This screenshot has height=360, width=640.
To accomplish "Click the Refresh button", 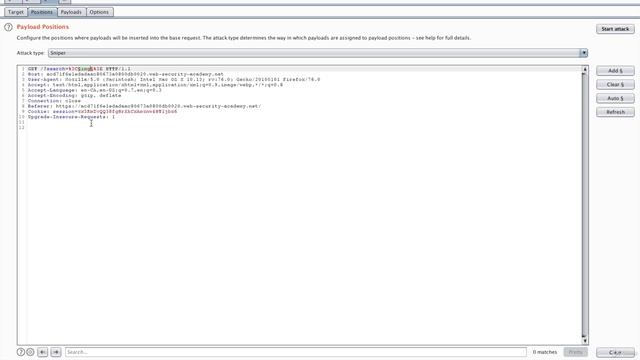I will pos(615,112).
